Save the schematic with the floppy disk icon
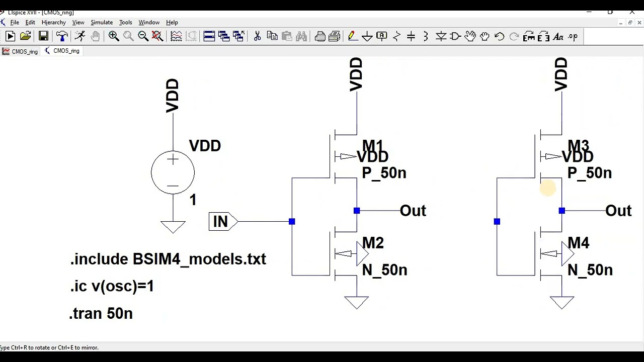This screenshot has width=644, height=362. tap(43, 36)
